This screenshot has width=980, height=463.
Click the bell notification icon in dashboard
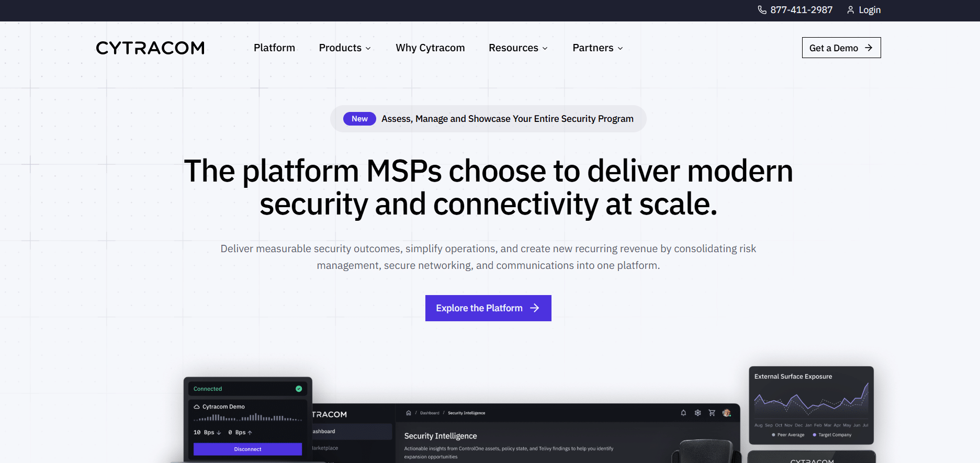[683, 413]
